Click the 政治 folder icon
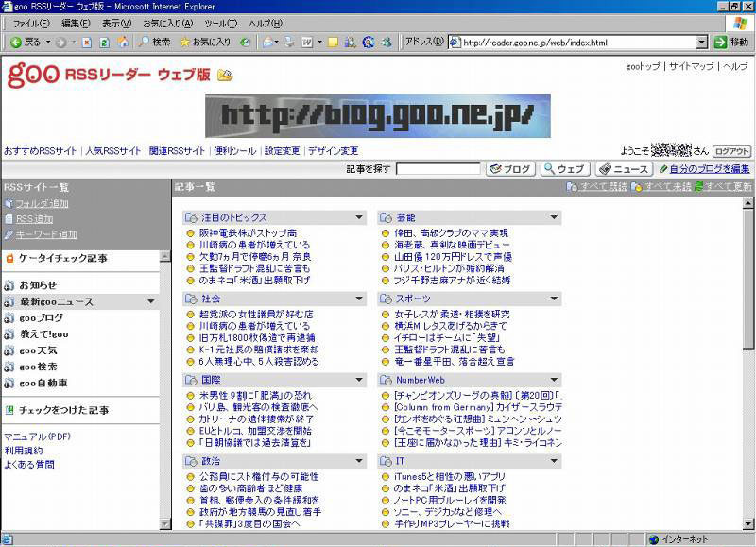756x547 pixels. click(x=191, y=461)
